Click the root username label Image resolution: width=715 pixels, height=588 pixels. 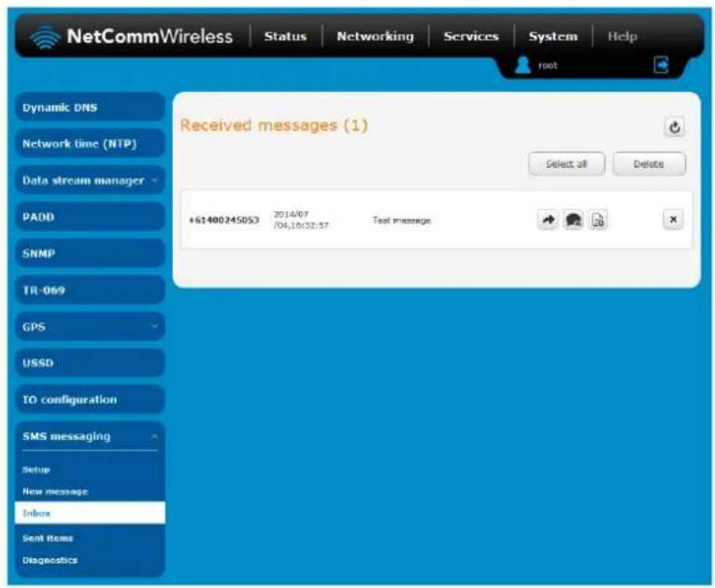point(548,65)
